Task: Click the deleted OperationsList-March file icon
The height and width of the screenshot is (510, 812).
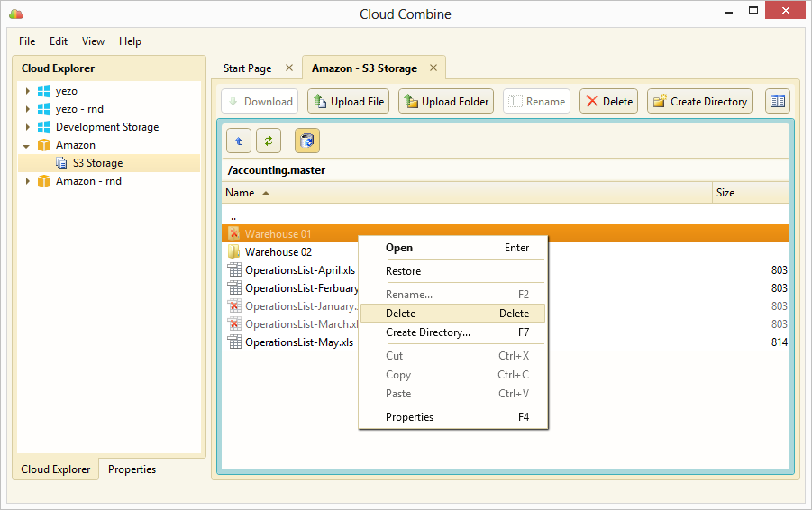Action: [234, 324]
